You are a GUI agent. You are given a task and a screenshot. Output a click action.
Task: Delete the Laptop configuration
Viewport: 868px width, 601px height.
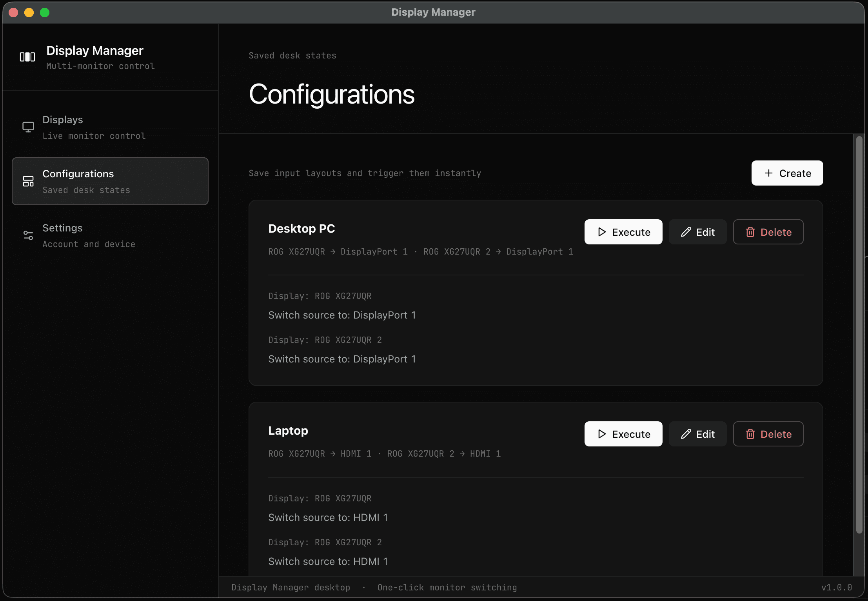(768, 434)
